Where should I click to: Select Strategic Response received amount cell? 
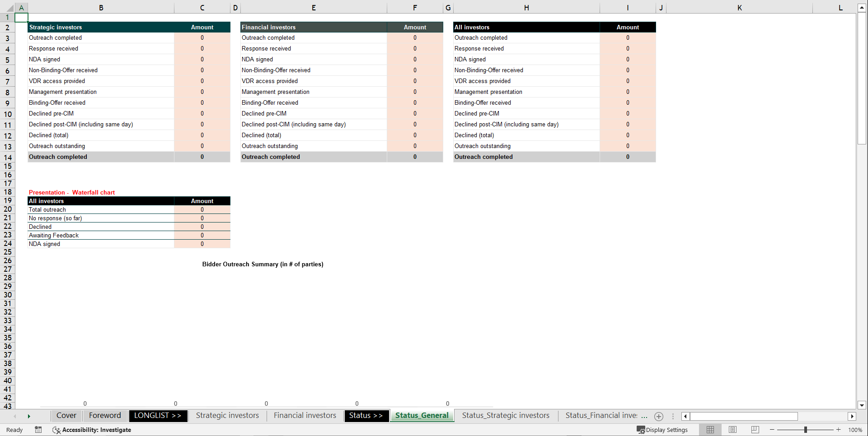click(x=202, y=49)
